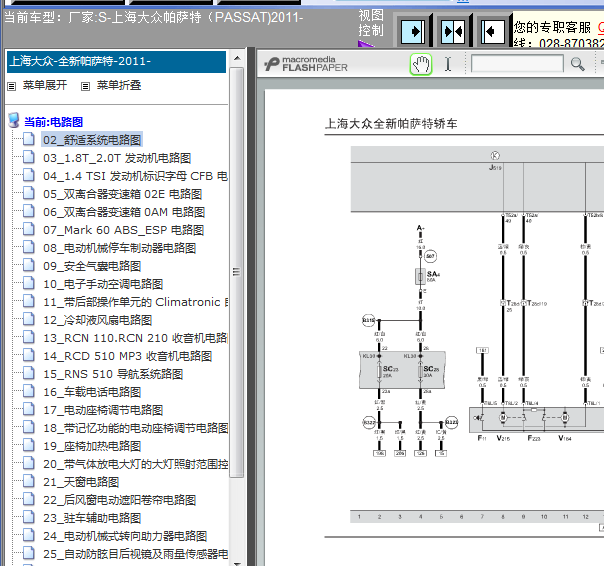Click the document icon beside 12_冷却液风扇电路图
The height and width of the screenshot is (566, 604).
[29, 319]
